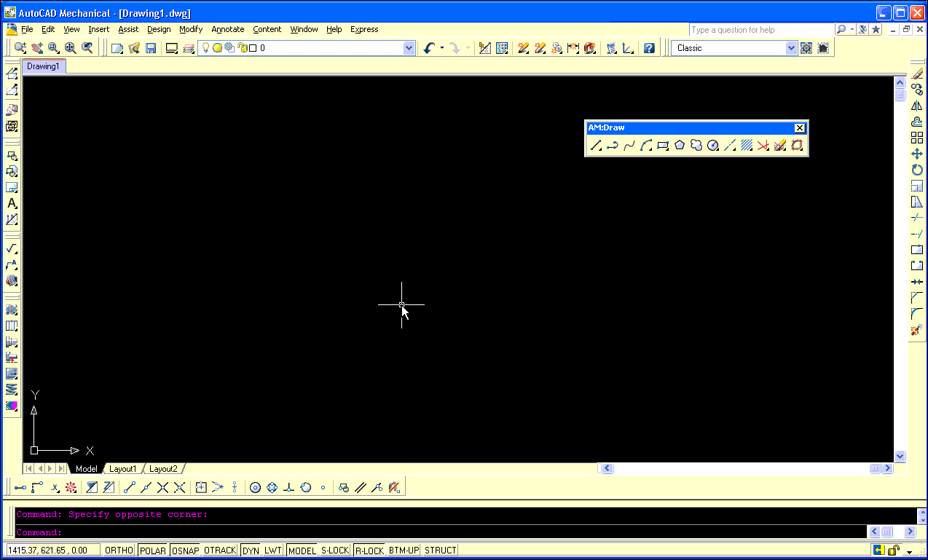Close the AM:Draw floating toolbar
This screenshot has height=560, width=928.
799,128
